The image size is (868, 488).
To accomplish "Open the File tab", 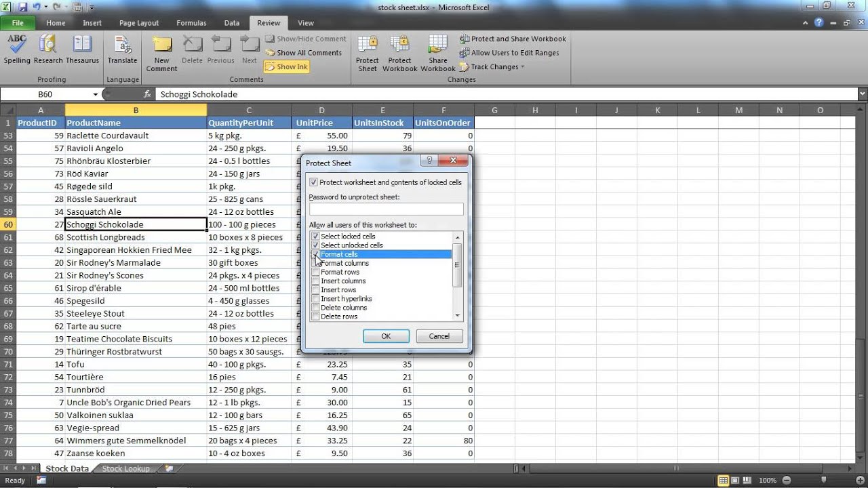I will (x=17, y=23).
